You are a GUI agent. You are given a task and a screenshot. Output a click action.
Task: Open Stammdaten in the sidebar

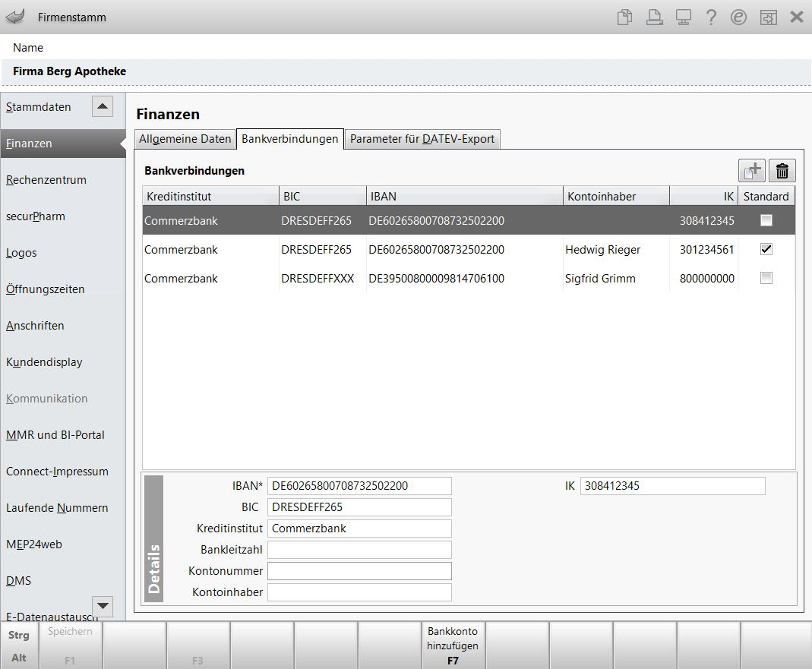coord(38,106)
